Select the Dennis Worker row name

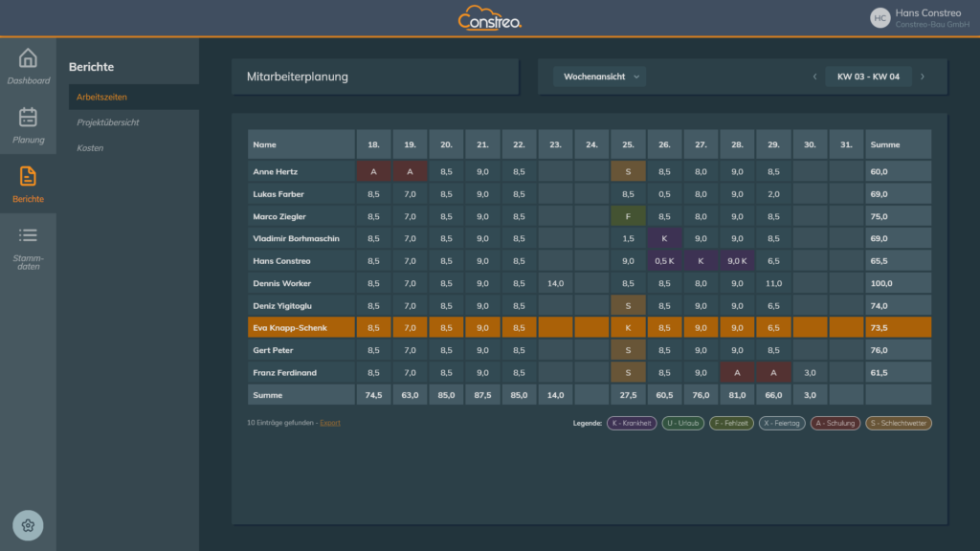click(282, 283)
